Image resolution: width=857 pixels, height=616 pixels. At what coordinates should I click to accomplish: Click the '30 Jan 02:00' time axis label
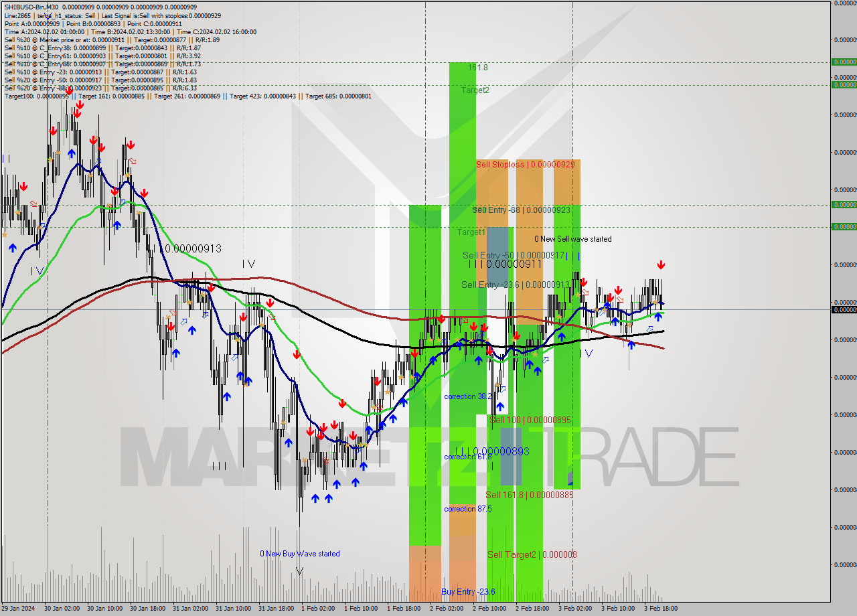point(62,609)
